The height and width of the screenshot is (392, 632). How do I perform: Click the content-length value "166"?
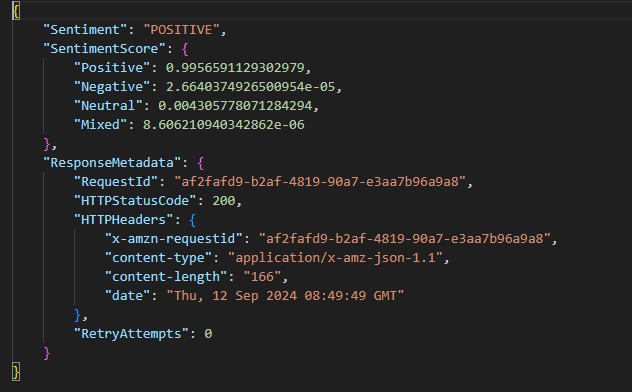(x=262, y=277)
